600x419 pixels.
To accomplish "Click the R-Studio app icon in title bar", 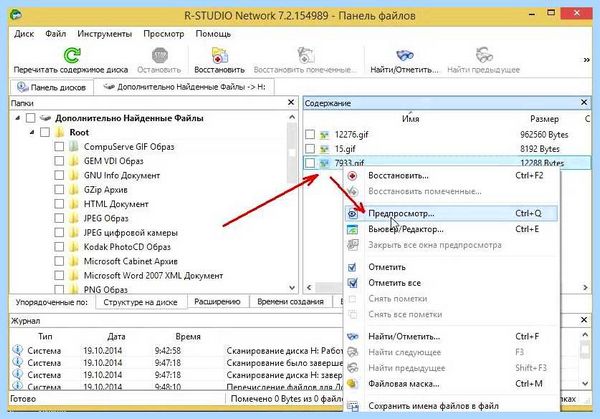I will pos(16,15).
